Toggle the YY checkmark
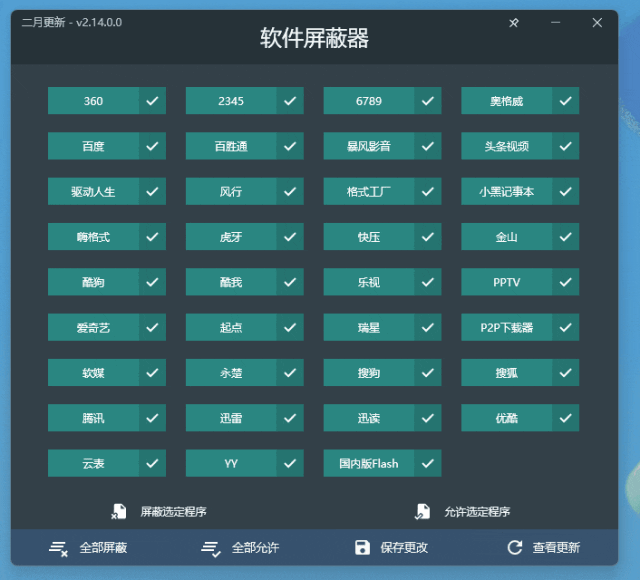This screenshot has height=580, width=640. 290,463
